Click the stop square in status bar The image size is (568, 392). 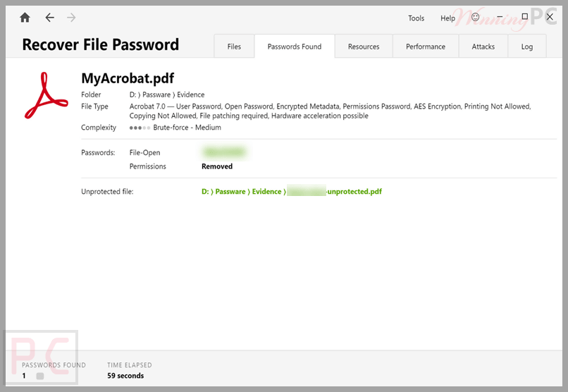[x=40, y=376]
